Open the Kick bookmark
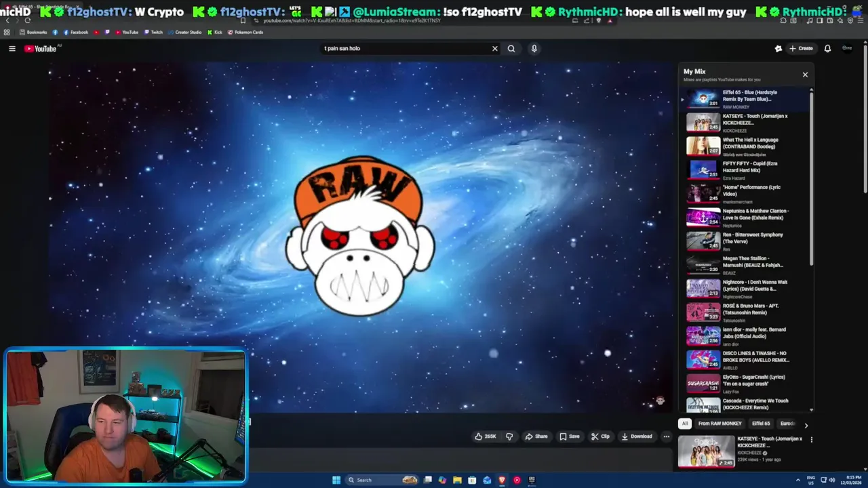Viewport: 868px width, 488px height. pos(214,32)
